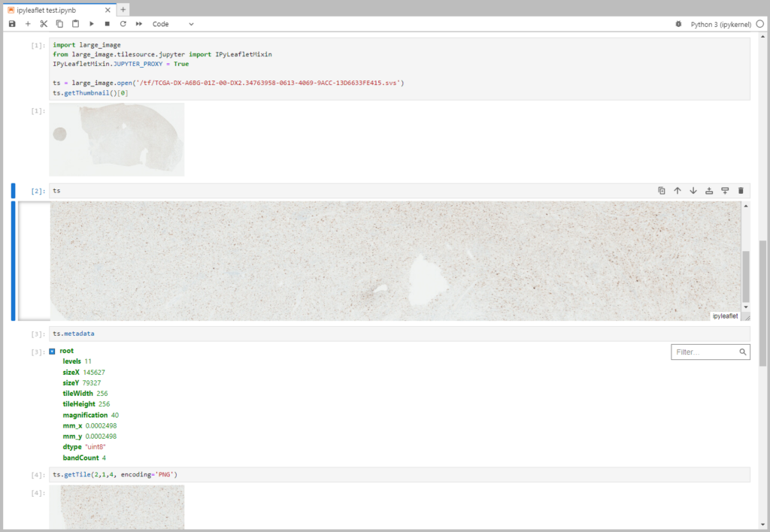Click the kernel status circle indicator
This screenshot has width=770, height=532.
pos(759,23)
